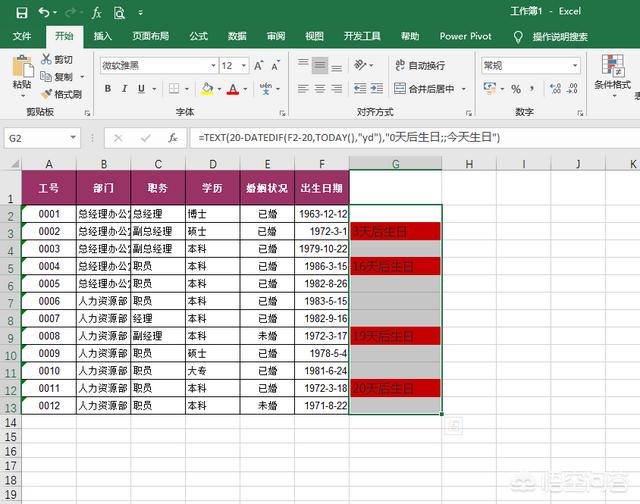This screenshot has height=504, width=640.
Task: Undo the last action
Action: click(44, 13)
